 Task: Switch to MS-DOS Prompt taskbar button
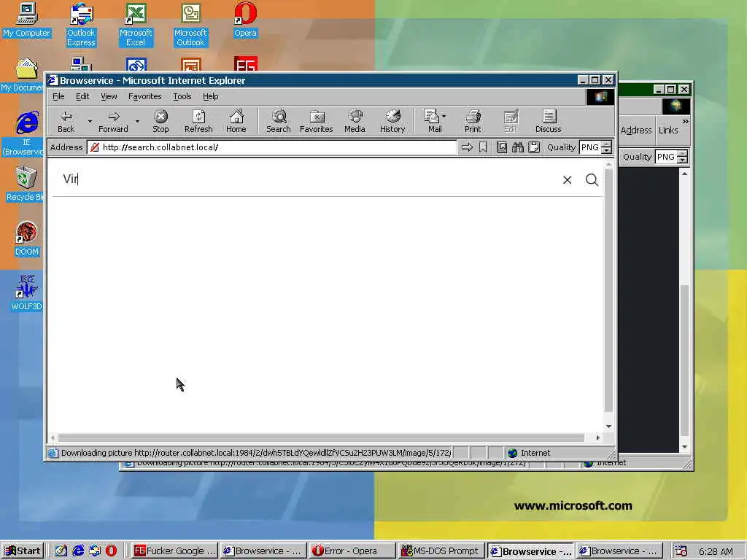click(x=441, y=551)
